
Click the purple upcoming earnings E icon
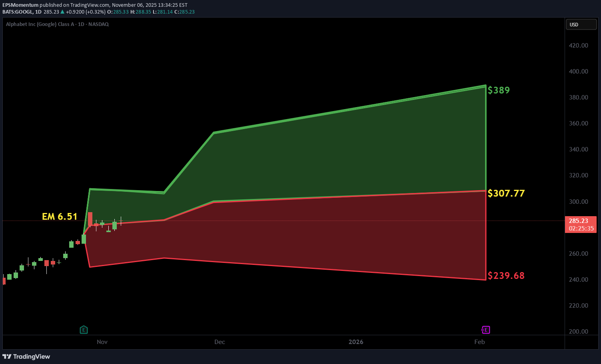tap(485, 330)
